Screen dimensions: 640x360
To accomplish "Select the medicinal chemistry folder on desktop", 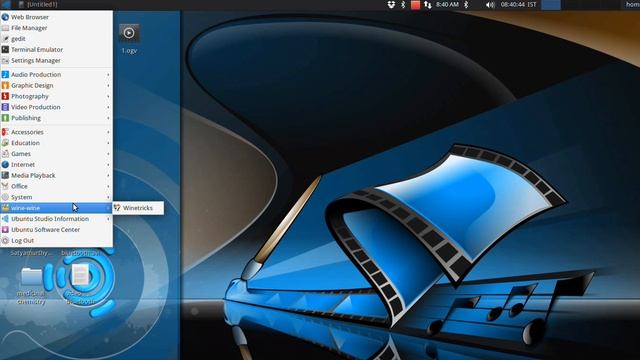I will tap(31, 286).
